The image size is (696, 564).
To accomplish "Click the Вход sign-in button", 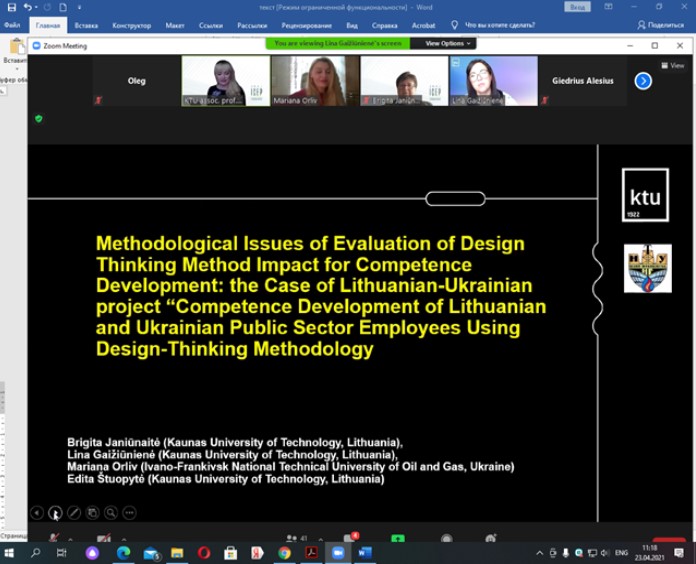I will pyautogui.click(x=577, y=7).
